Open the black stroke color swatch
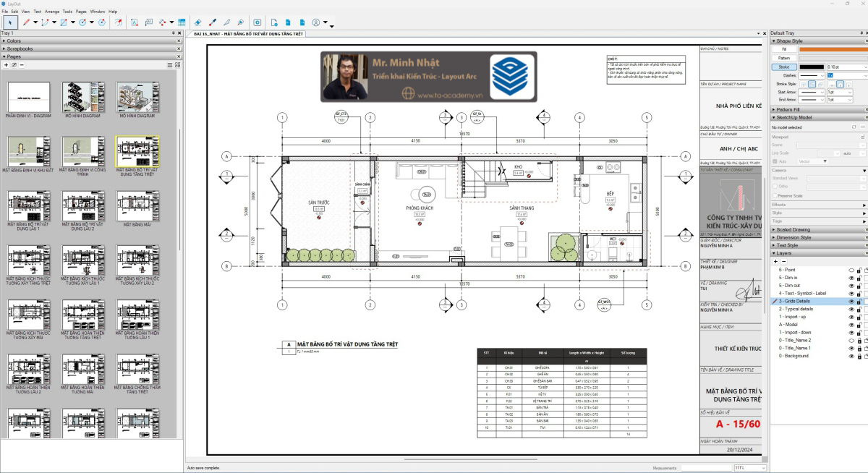 [812, 67]
